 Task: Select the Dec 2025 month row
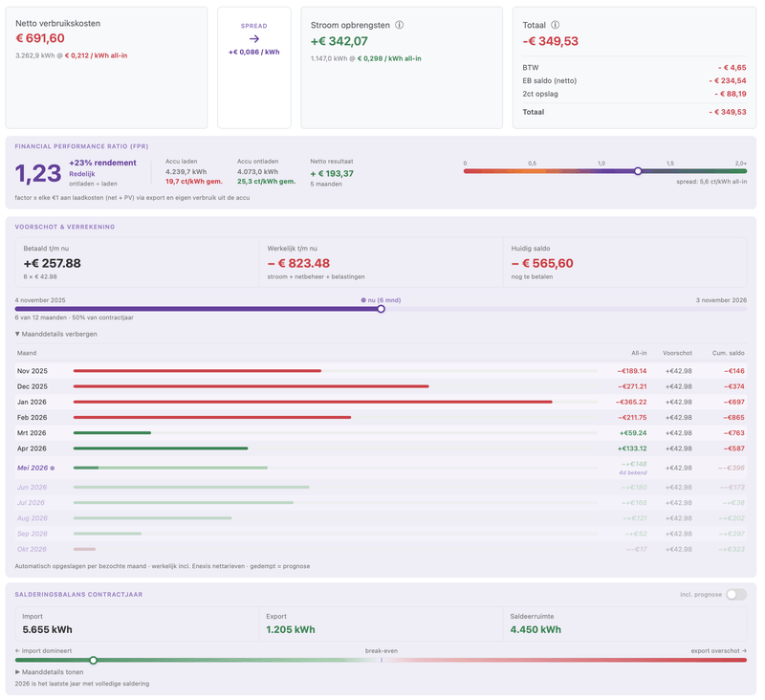381,386
